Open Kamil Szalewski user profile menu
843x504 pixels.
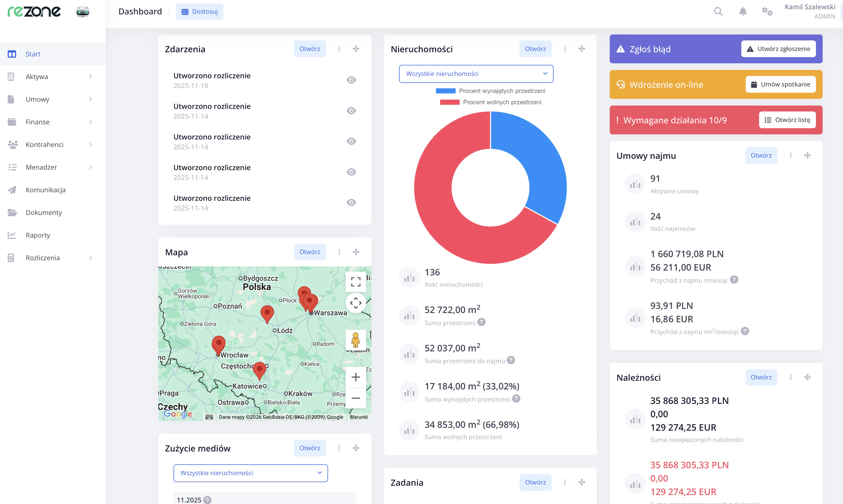tap(810, 12)
